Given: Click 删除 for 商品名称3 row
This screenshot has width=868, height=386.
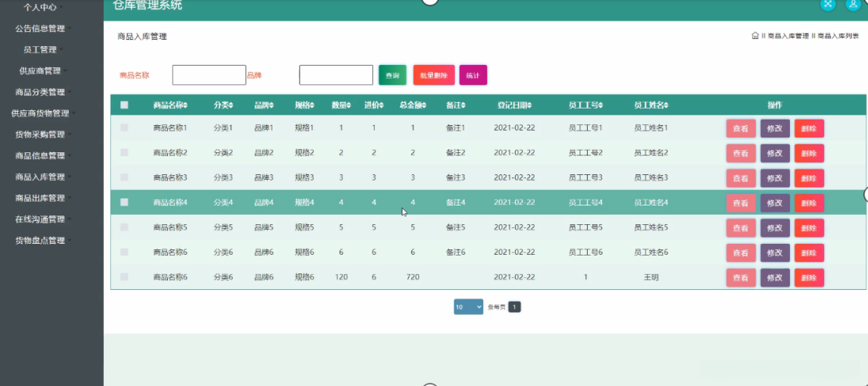Looking at the screenshot, I should 809,178.
